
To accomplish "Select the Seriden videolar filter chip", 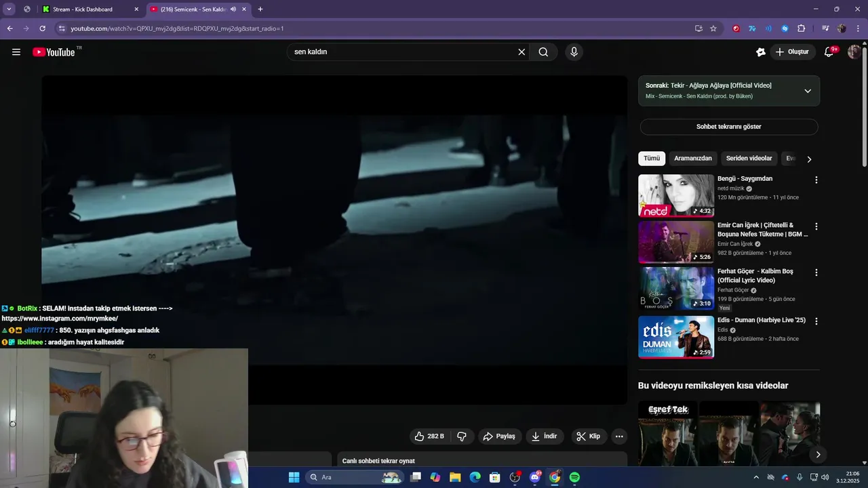I will click(x=749, y=159).
